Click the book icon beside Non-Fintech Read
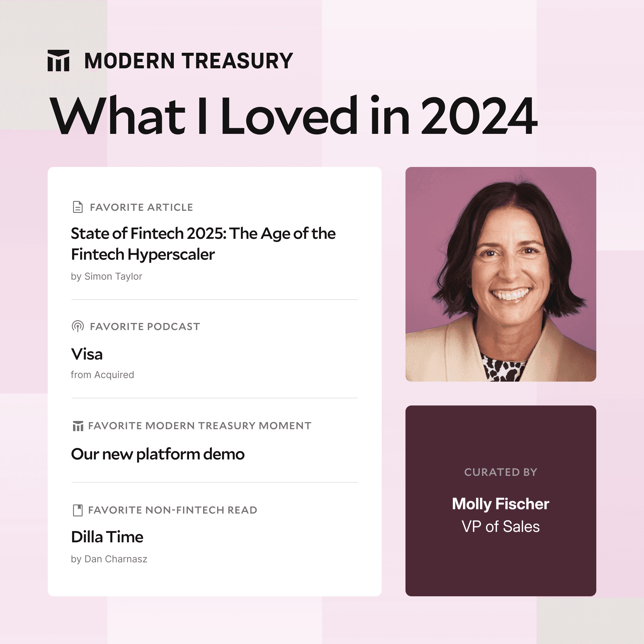The height and width of the screenshot is (644, 644). coord(78,510)
